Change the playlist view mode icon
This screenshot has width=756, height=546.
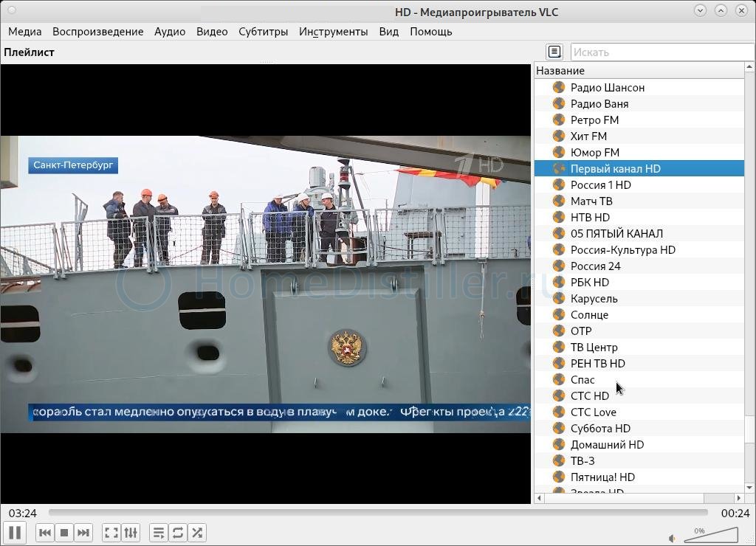click(x=554, y=52)
